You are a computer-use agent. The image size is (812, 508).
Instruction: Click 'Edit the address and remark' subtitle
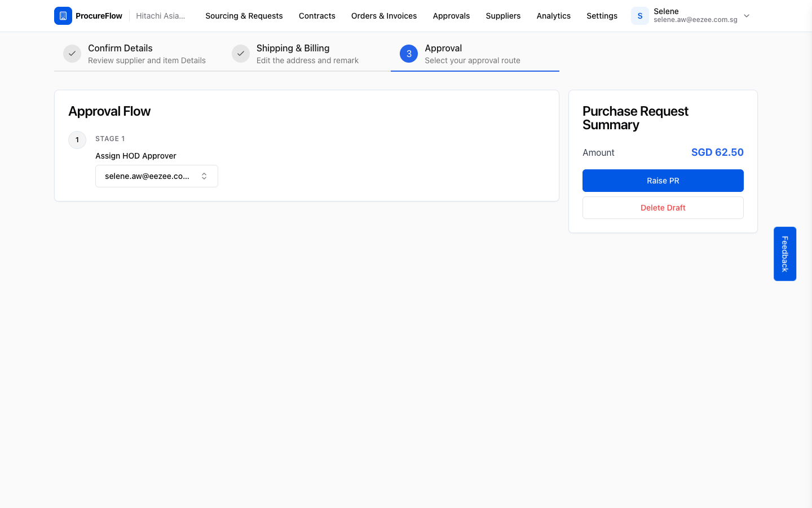(307, 60)
